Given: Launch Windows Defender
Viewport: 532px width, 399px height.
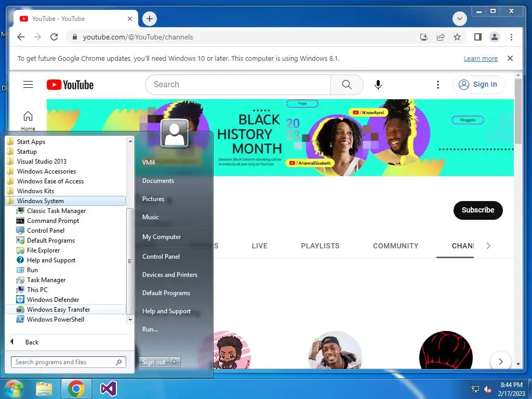Looking at the screenshot, I should [x=53, y=299].
